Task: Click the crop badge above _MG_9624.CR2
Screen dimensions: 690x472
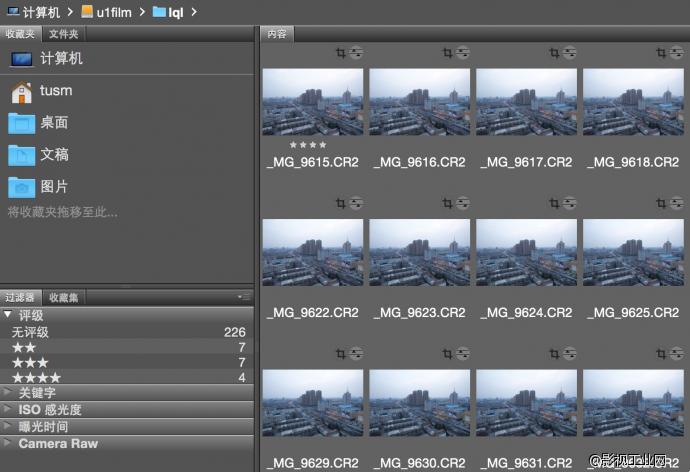Action: click(x=554, y=203)
